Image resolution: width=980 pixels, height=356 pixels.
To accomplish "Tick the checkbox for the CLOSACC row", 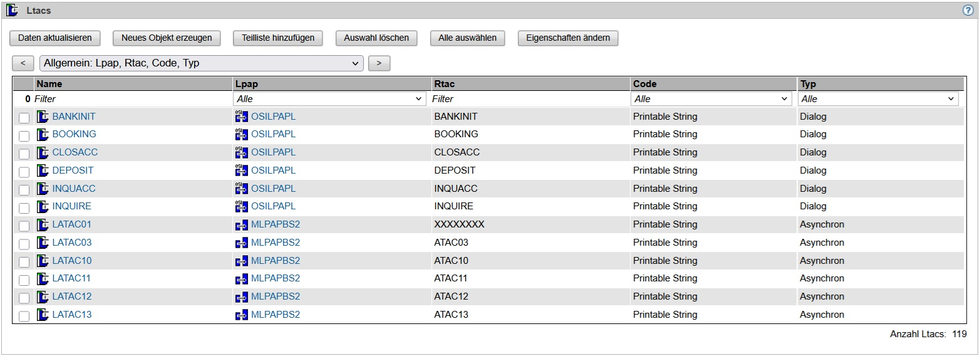I will [24, 153].
